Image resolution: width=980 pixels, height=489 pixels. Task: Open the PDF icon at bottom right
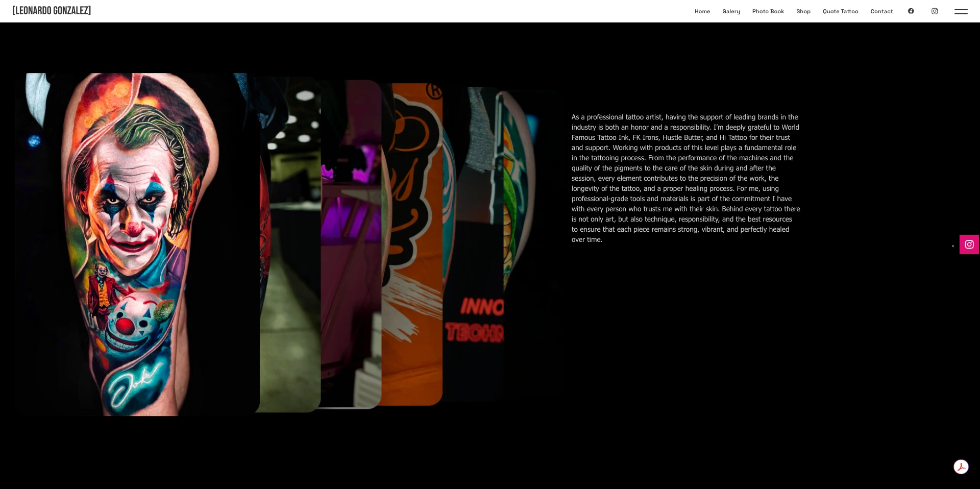click(x=961, y=467)
